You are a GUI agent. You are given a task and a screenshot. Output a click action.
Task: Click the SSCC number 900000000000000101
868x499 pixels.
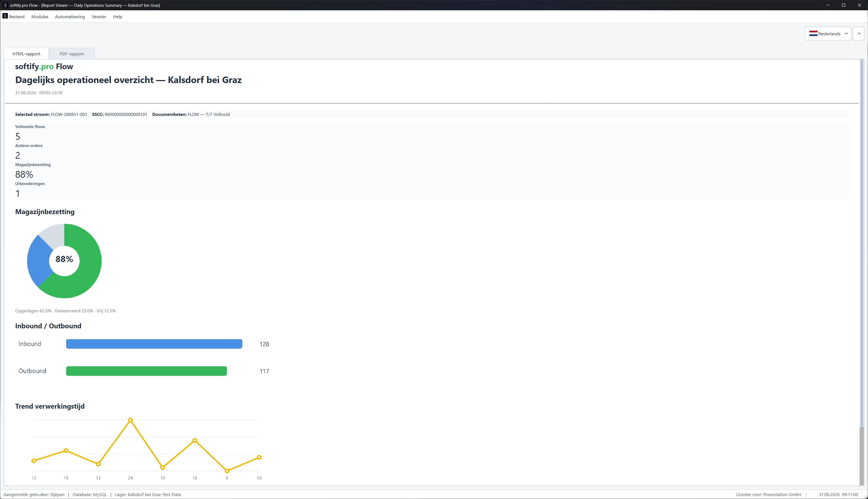pyautogui.click(x=126, y=115)
